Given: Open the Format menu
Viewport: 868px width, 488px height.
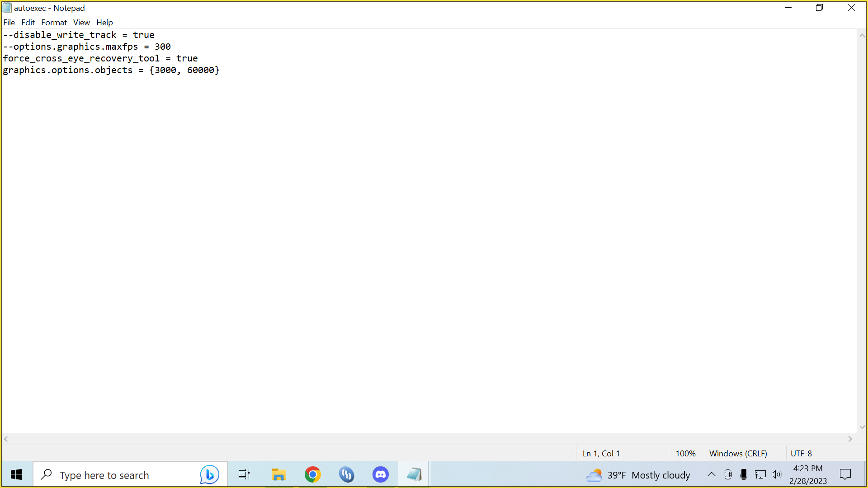Looking at the screenshot, I should tap(54, 23).
